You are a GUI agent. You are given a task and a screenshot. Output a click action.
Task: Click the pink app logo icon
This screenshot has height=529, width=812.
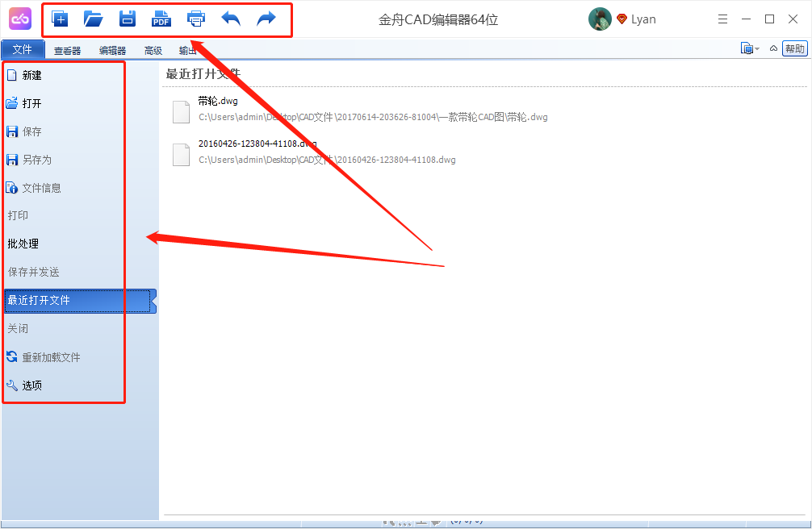coord(20,19)
